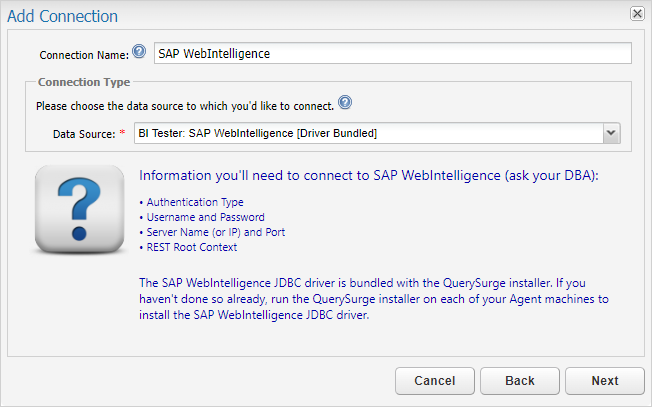The image size is (652, 407).
Task: Click the 'Connection Type' group label
Action: (84, 82)
